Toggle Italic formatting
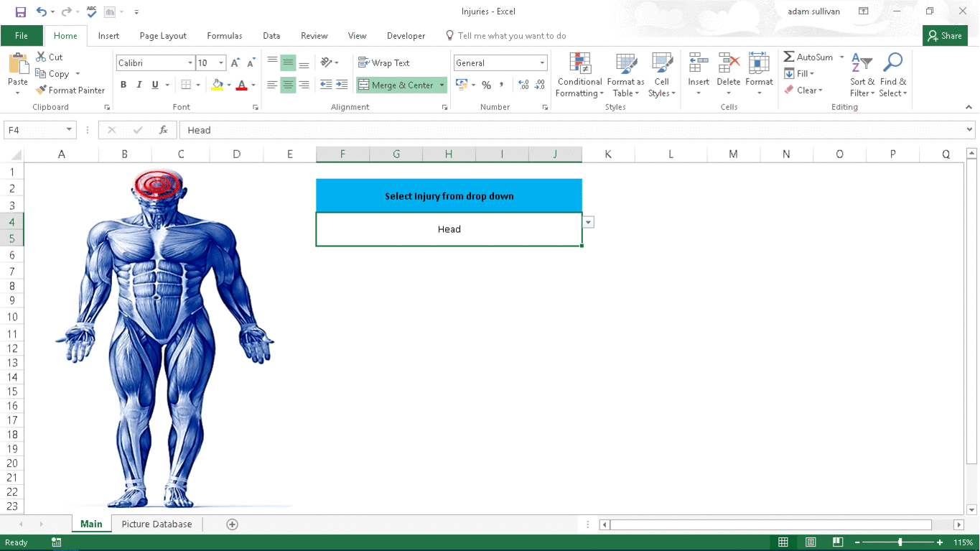The width and height of the screenshot is (980, 551). [x=139, y=85]
